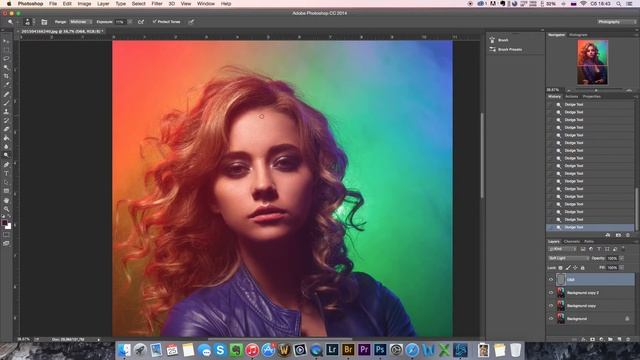Open the Photography workspace switcher
This screenshot has width=640, height=360.
point(616,22)
